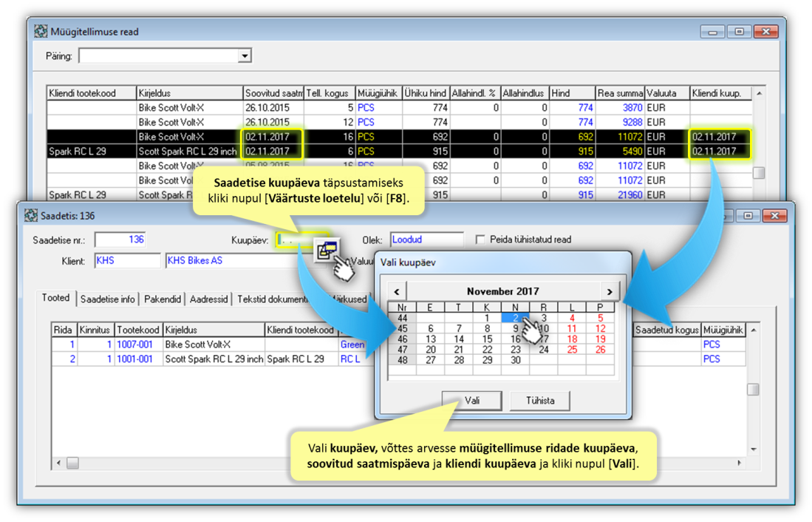
Task: Click the scroll-up arrow in Müügitellimuse read
Action: pos(760,93)
